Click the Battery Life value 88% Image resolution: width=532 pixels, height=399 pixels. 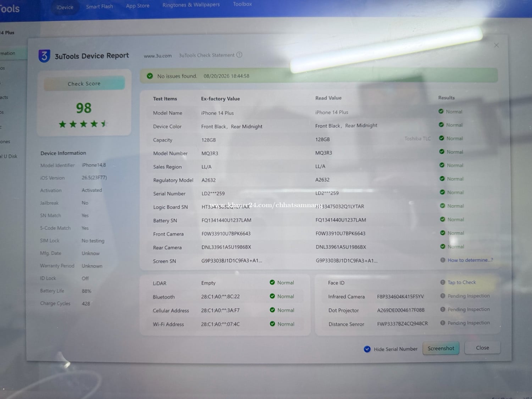[x=87, y=291]
